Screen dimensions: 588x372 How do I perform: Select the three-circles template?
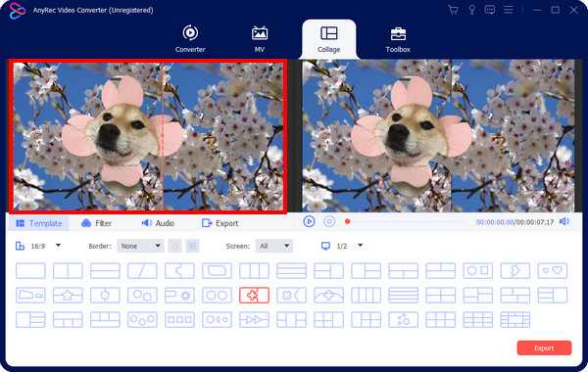142,320
